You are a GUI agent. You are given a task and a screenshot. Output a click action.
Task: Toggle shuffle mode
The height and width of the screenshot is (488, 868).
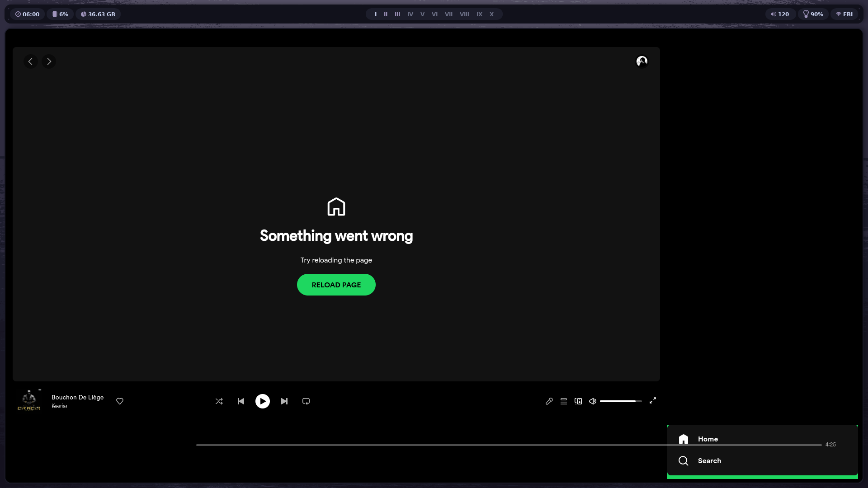coord(219,401)
